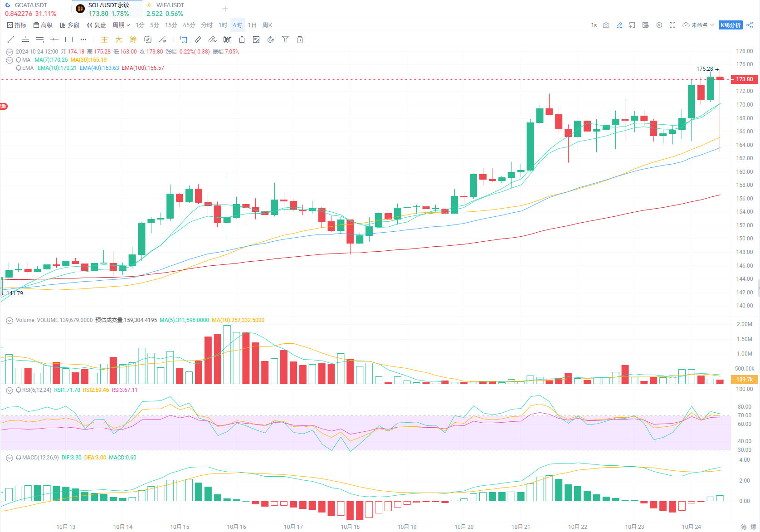The height and width of the screenshot is (532, 760).
Task: Select the ruler measurement tool
Action: tap(198, 39)
